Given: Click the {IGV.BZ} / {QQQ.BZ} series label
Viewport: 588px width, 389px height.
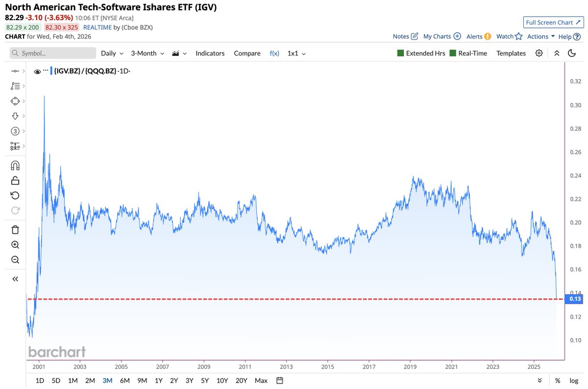Looking at the screenshot, I should pyautogui.click(x=86, y=71).
